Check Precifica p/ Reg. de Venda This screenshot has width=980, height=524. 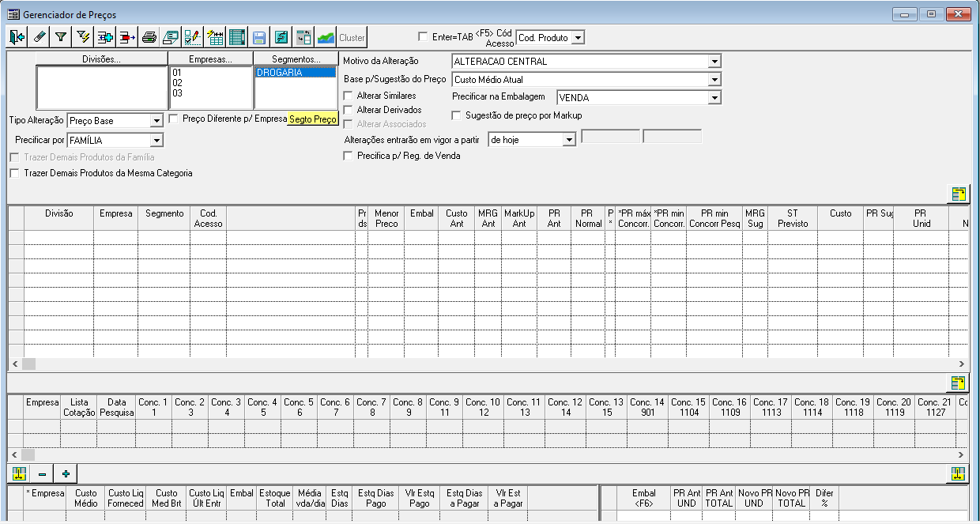tap(349, 156)
